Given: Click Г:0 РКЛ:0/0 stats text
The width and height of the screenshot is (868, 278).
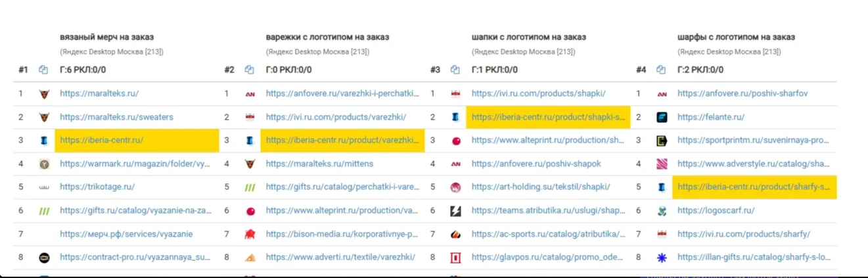Looking at the screenshot, I should pyautogui.click(x=289, y=70).
